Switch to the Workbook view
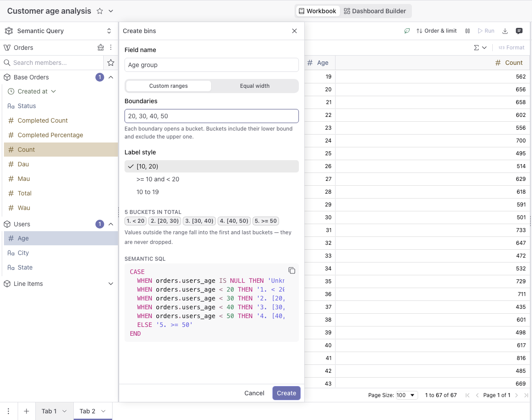The width and height of the screenshot is (532, 420). pyautogui.click(x=317, y=11)
